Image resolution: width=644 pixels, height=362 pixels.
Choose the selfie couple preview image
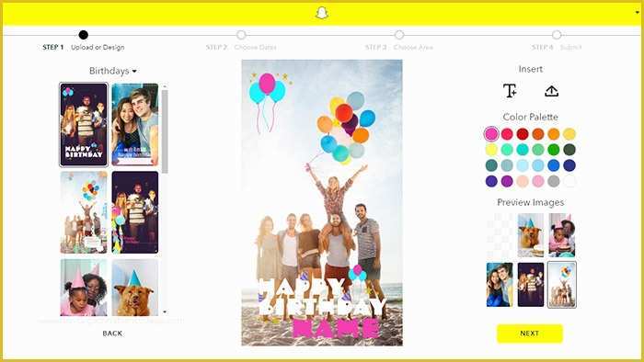tap(500, 285)
